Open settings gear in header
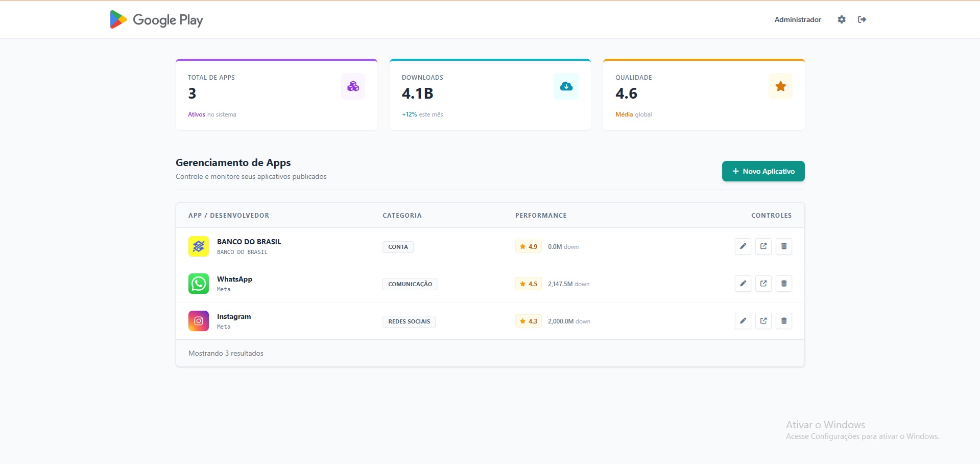 [841, 19]
